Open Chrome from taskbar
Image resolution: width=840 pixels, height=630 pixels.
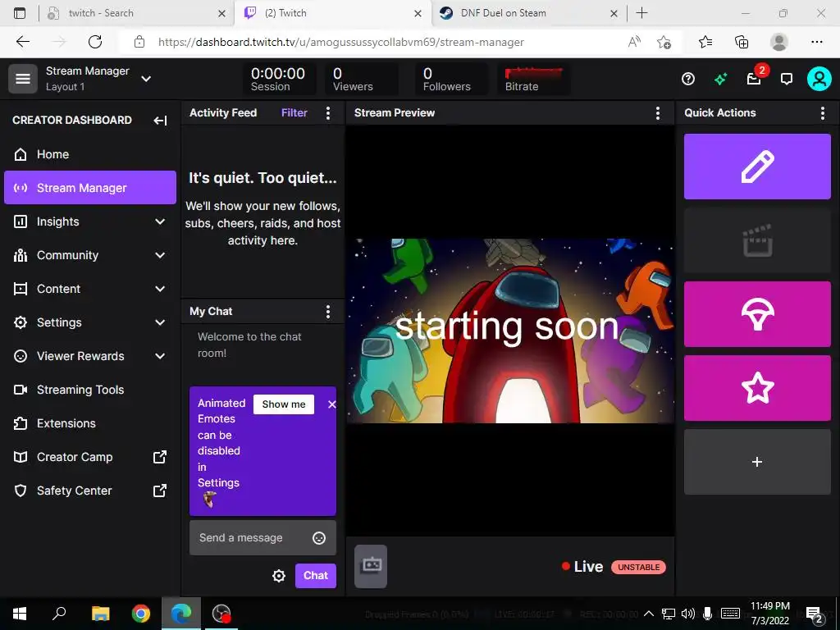click(141, 614)
